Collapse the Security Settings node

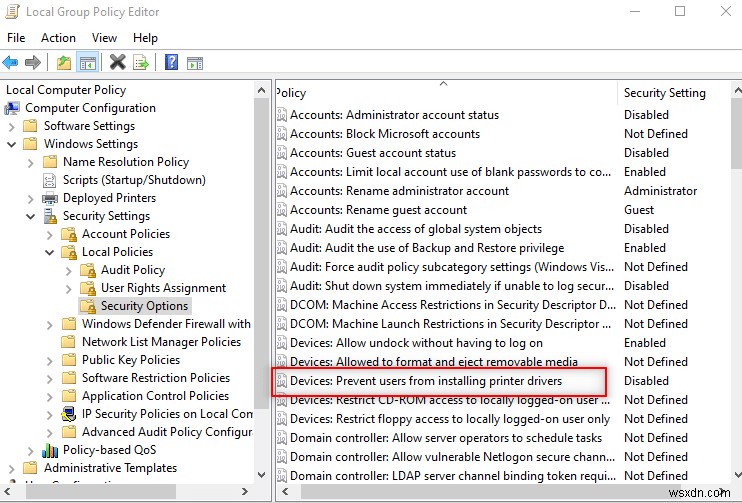point(31,217)
